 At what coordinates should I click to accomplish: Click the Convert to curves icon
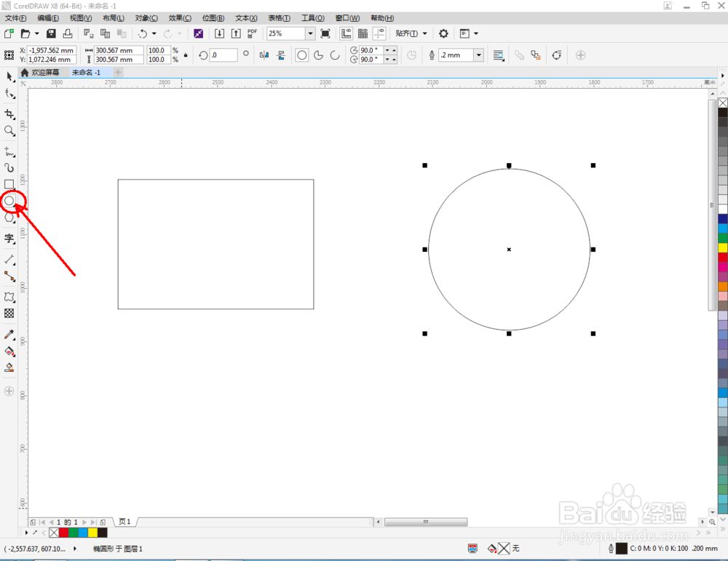(557, 55)
